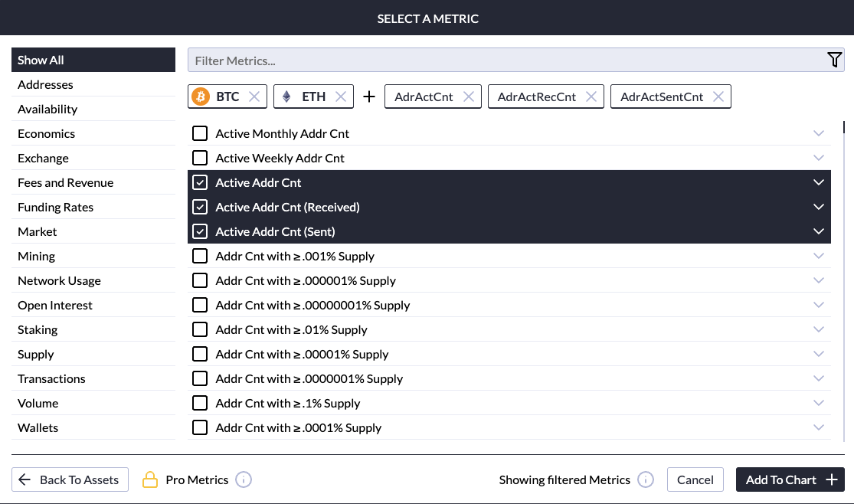
Task: Remove the AdrActRecCnt metric tag
Action: (x=591, y=97)
